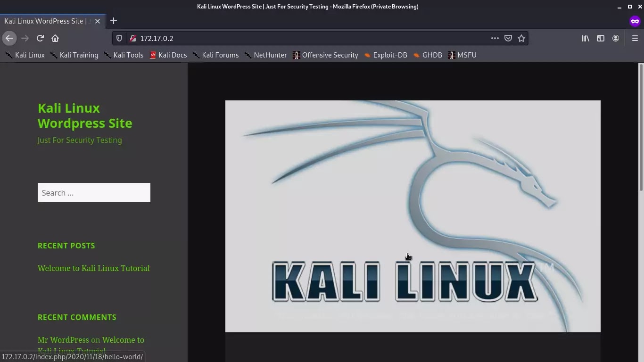
Task: Go back to the previous page
Action: (9, 38)
